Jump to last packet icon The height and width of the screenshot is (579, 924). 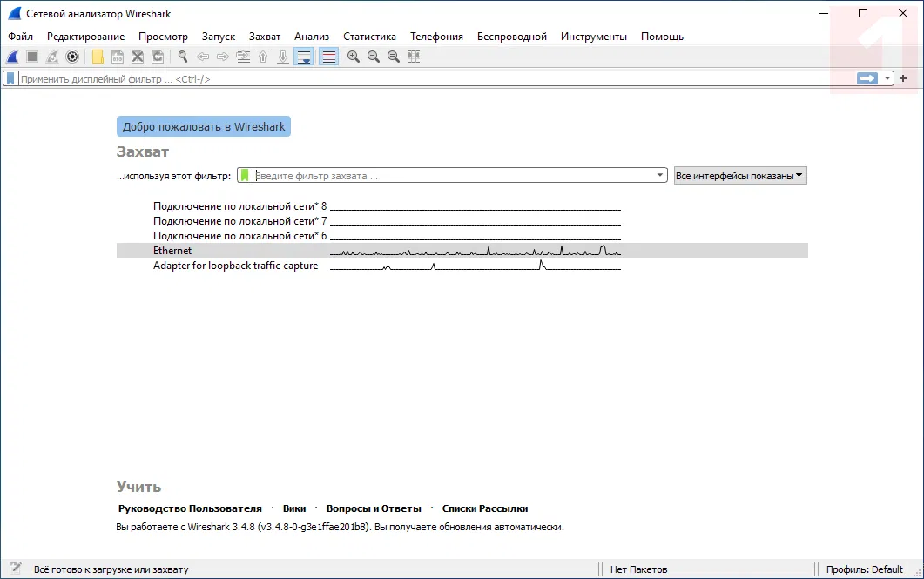tap(283, 57)
